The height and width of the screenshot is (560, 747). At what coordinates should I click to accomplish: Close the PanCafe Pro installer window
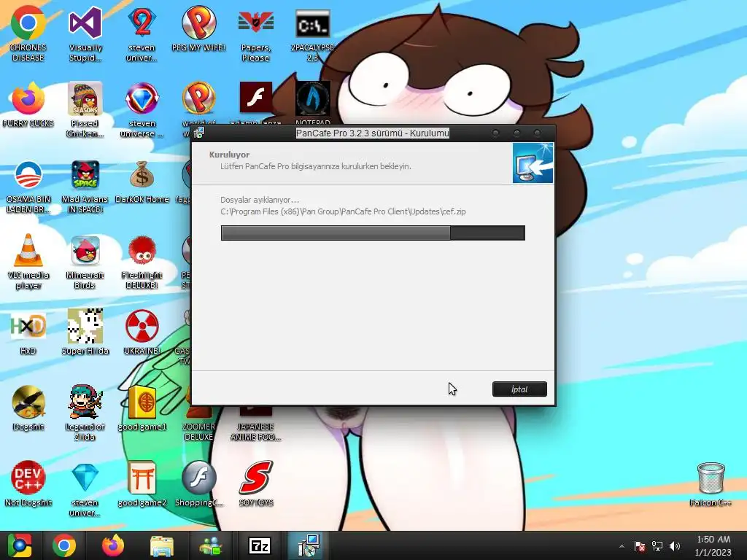tap(538, 133)
